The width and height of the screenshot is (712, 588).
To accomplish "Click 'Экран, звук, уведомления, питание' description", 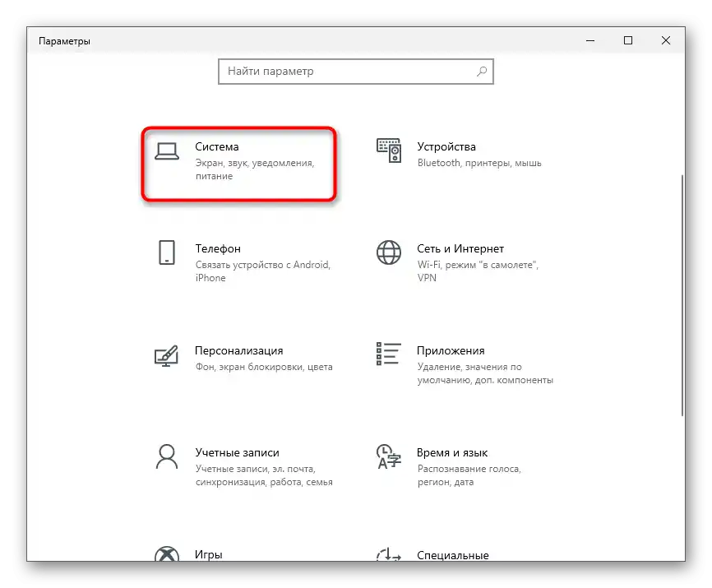I will 255,169.
